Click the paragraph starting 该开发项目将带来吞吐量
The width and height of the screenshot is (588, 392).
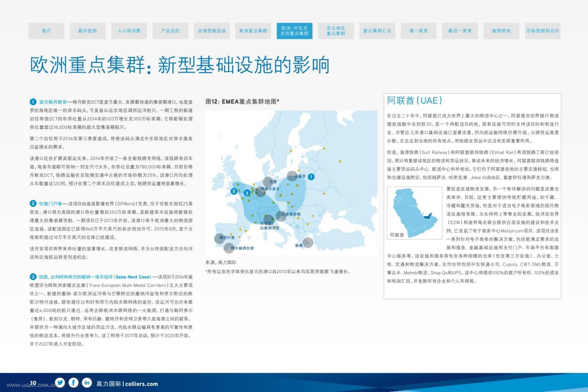click(111, 253)
